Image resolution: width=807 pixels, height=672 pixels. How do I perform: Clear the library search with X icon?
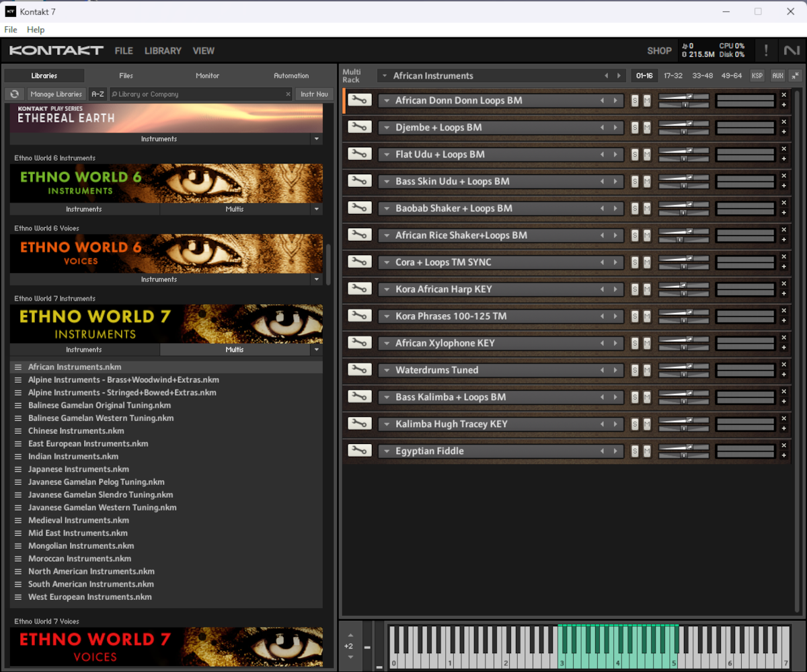point(289,94)
